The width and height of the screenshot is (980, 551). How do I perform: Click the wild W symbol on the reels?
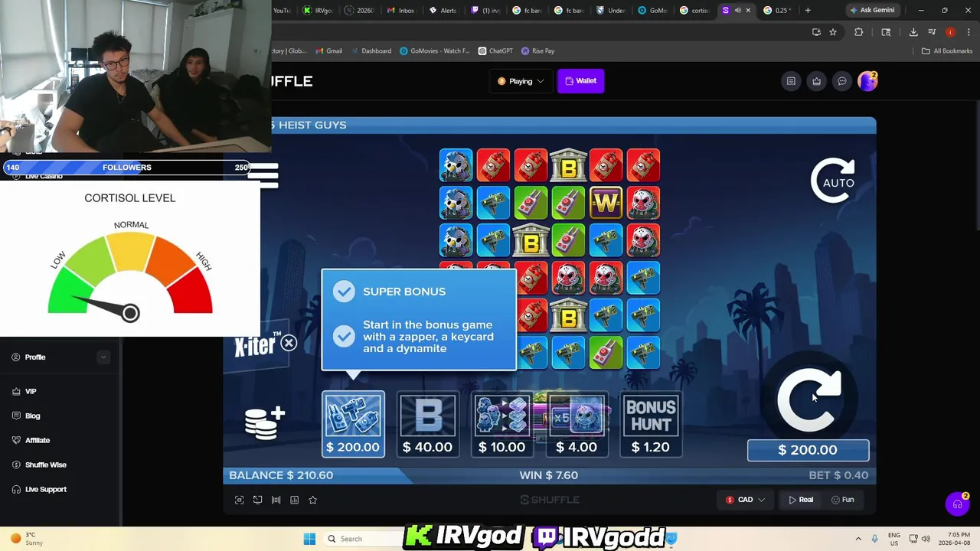tap(606, 203)
